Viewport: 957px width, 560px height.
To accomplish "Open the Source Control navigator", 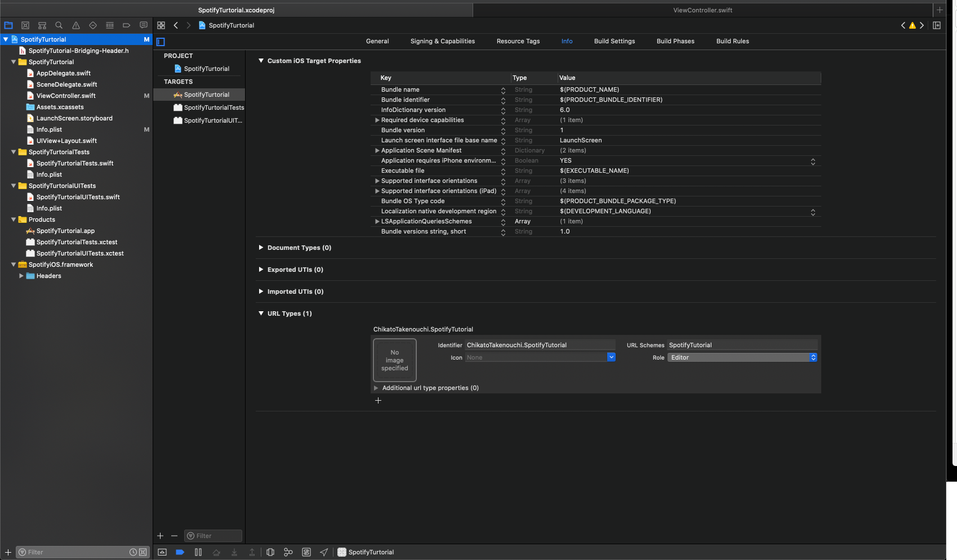I will click(25, 25).
